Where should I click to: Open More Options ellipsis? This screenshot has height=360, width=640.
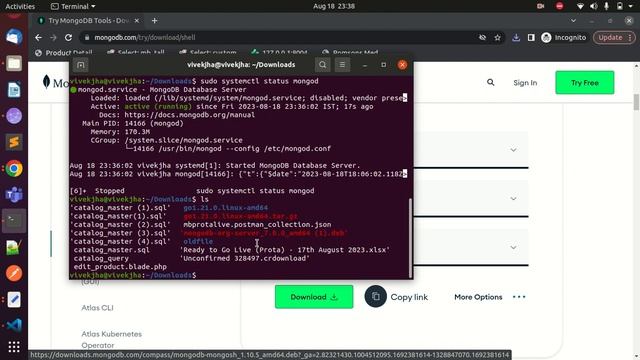(519, 297)
